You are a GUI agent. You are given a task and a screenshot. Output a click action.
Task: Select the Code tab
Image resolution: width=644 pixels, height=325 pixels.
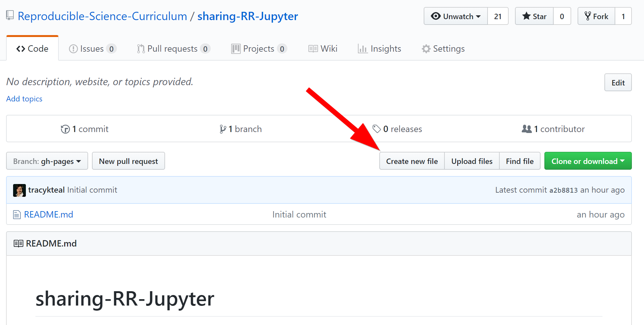pyautogui.click(x=32, y=48)
